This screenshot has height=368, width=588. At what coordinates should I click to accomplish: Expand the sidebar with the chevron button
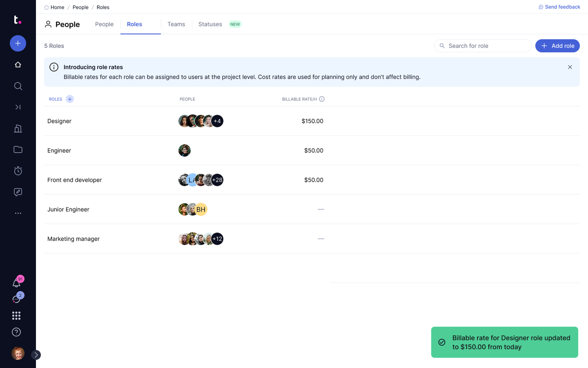[x=36, y=355]
